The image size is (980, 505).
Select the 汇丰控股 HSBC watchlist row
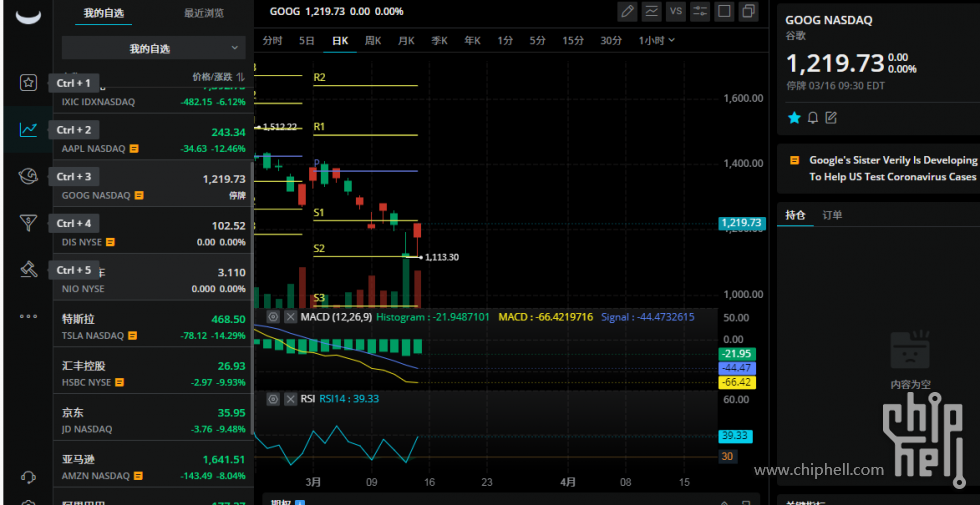pyautogui.click(x=154, y=370)
